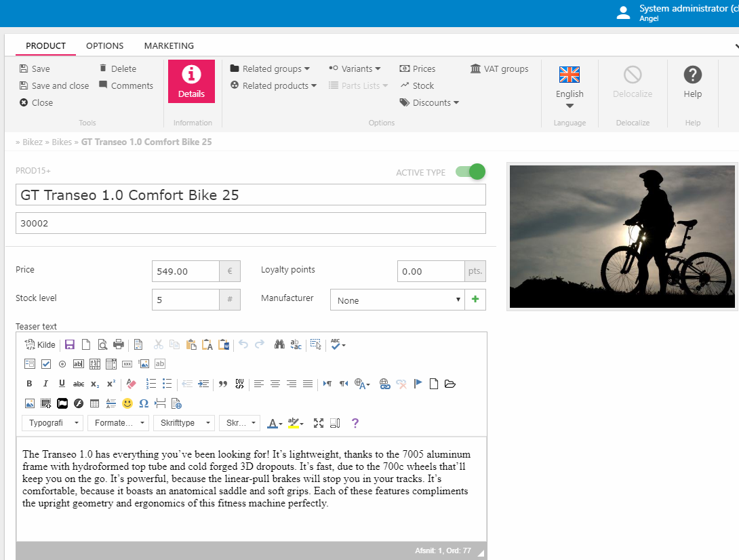Toggle the Active Type switch off
This screenshot has height=560, width=739.
[471, 172]
